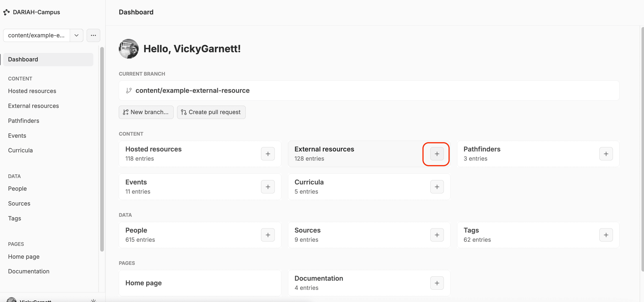Image resolution: width=644 pixels, height=302 pixels.
Task: Add a new Curricula entry
Action: pos(437,187)
